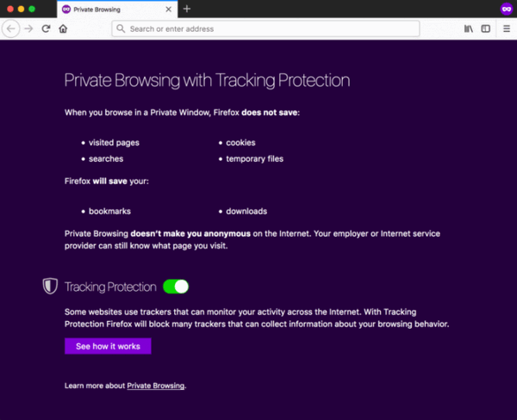The image size is (517, 420).
Task: Open the Library bookmarks icon
Action: 469,28
